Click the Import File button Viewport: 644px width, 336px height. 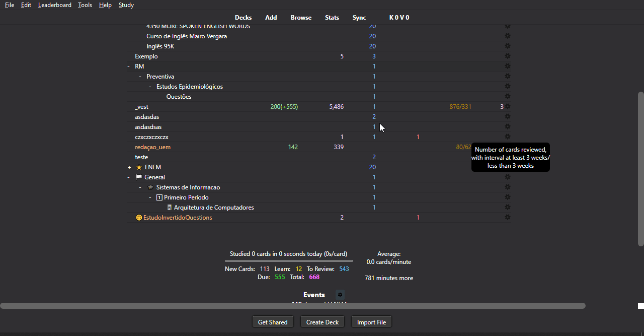[x=371, y=322]
